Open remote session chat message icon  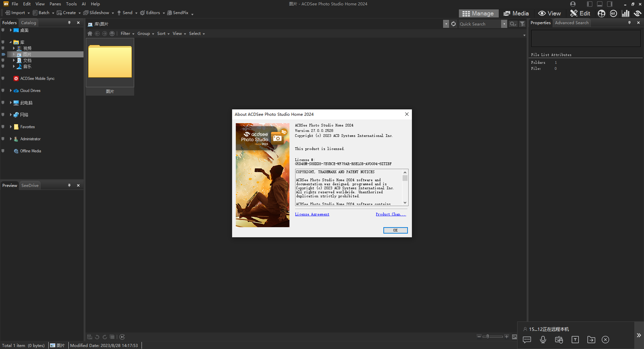pyautogui.click(x=527, y=340)
